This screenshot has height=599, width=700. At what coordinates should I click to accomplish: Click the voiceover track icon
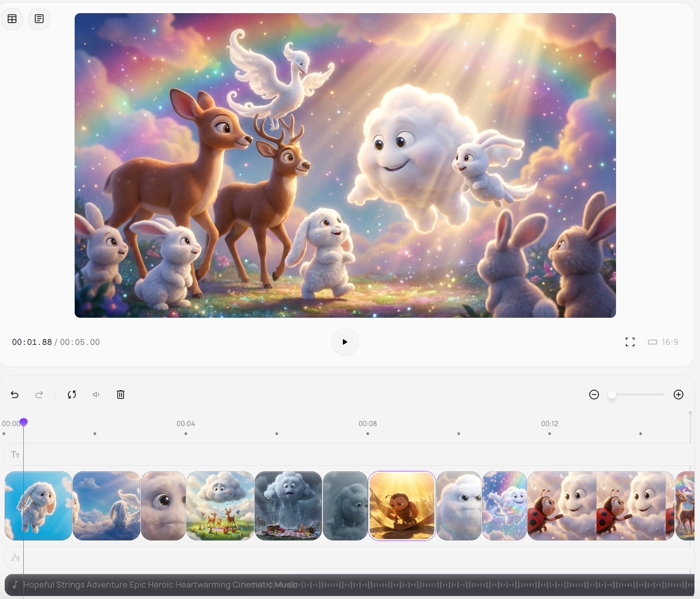click(15, 557)
